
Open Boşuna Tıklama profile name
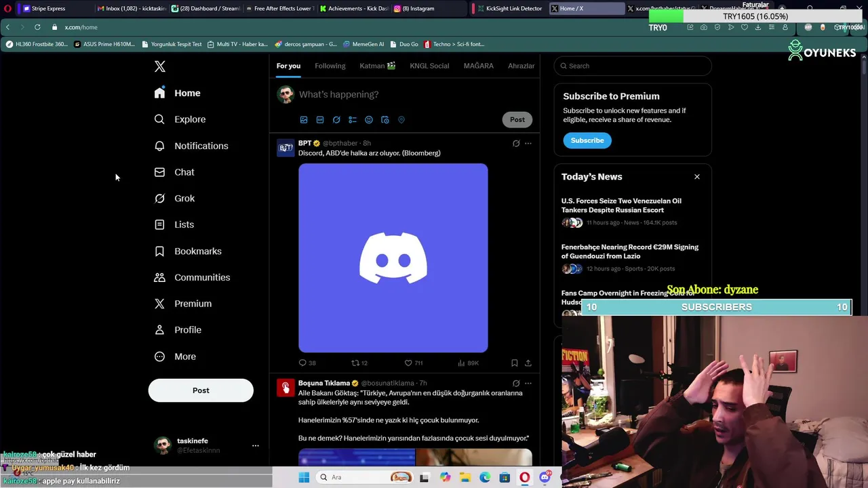324,384
